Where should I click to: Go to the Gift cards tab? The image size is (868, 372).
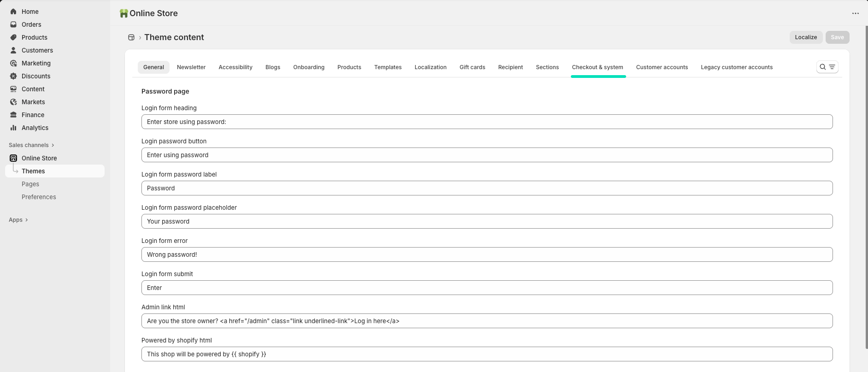pyautogui.click(x=472, y=67)
